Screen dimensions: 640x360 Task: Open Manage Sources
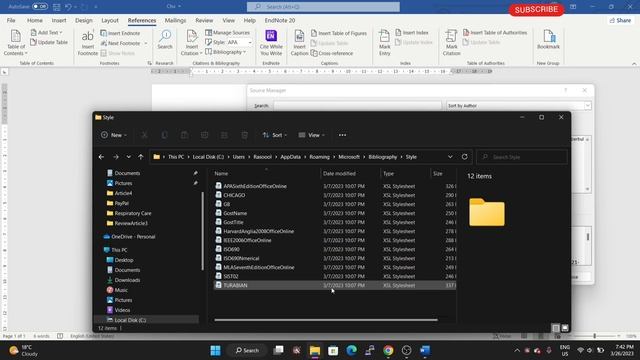[x=227, y=32]
